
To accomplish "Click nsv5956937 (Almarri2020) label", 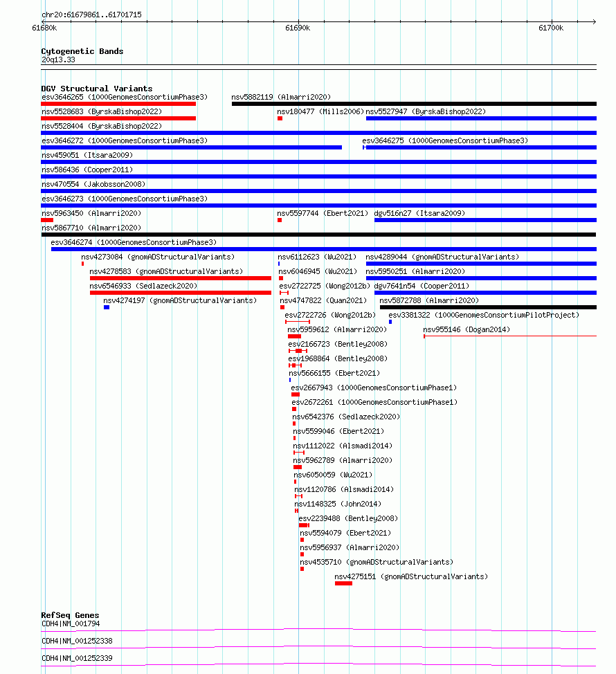I will pyautogui.click(x=350, y=548).
